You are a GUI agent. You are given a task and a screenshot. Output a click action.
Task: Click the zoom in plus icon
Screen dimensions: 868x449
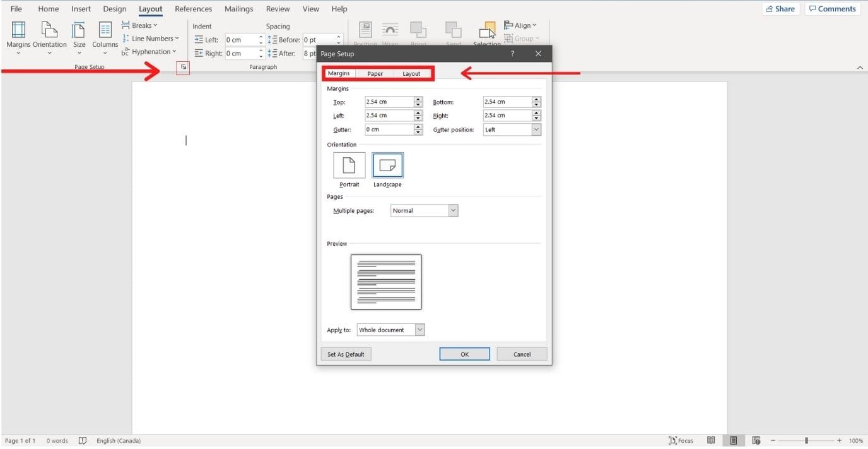pyautogui.click(x=839, y=441)
